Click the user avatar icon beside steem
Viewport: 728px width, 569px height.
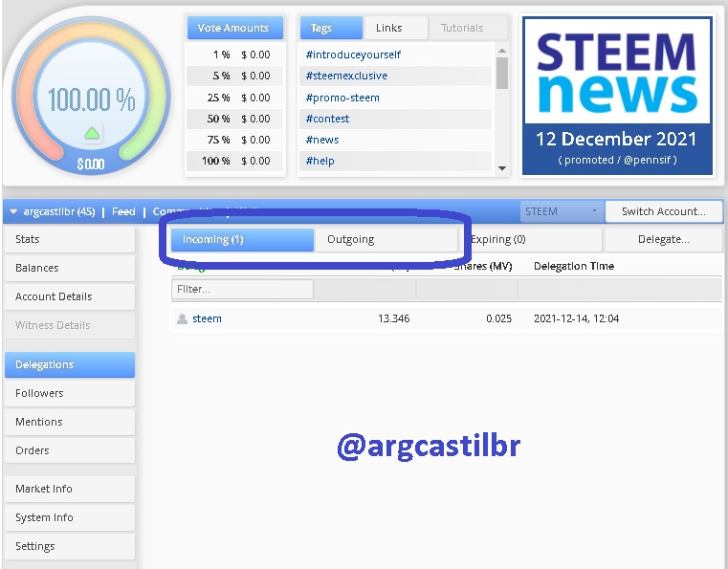(182, 318)
